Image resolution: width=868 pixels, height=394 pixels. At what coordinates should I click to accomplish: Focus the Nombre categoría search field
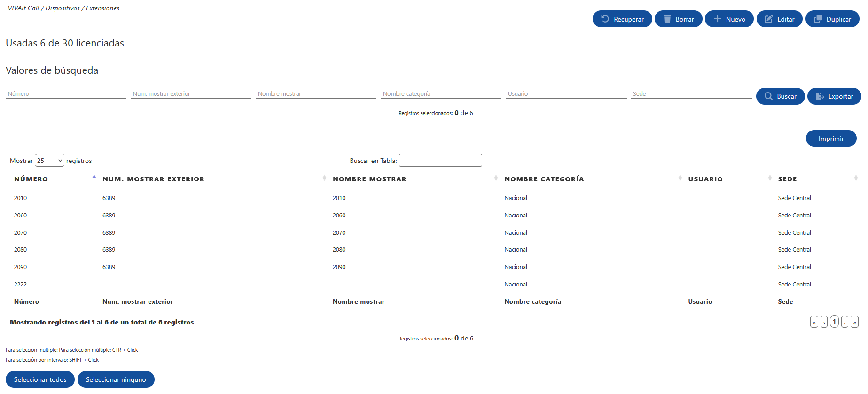441,94
